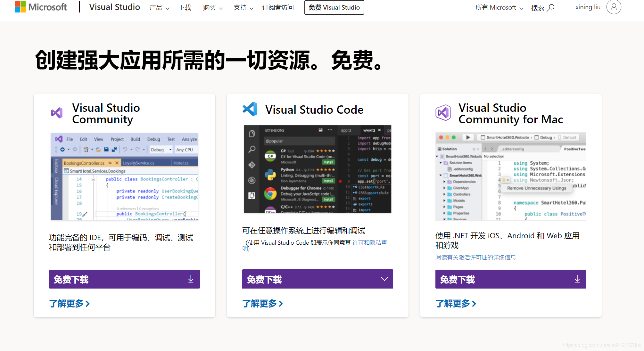
Task: Click the user account avatar icon
Action: click(x=614, y=7)
